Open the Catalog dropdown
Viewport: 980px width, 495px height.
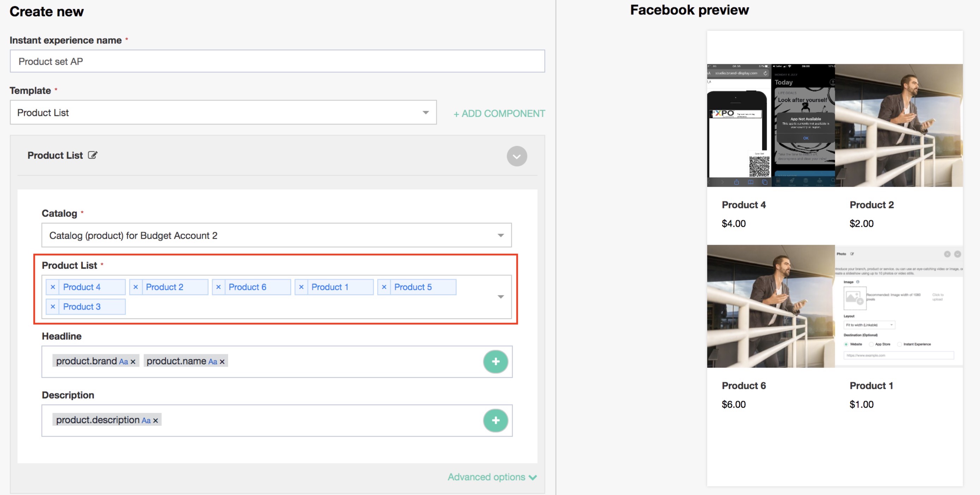tap(276, 236)
